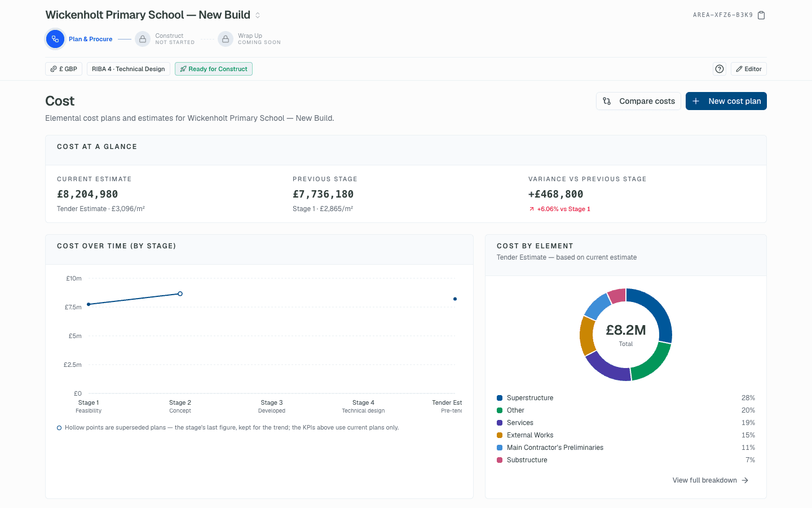812x508 pixels.
Task: Click the +6.06% vs Stage 1 indicator
Action: tap(559, 209)
